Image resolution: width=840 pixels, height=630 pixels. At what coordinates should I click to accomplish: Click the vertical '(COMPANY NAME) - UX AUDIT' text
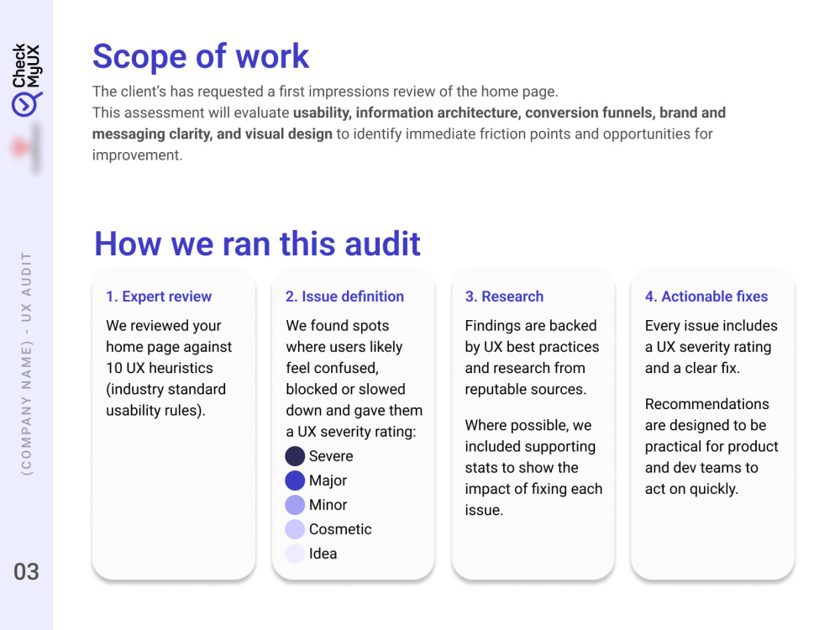[26, 364]
